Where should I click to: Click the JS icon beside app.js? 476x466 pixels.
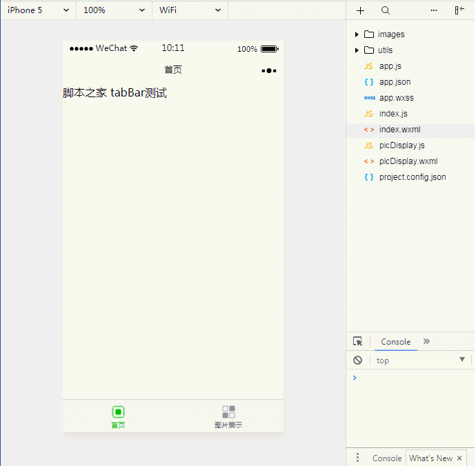pyautogui.click(x=368, y=66)
